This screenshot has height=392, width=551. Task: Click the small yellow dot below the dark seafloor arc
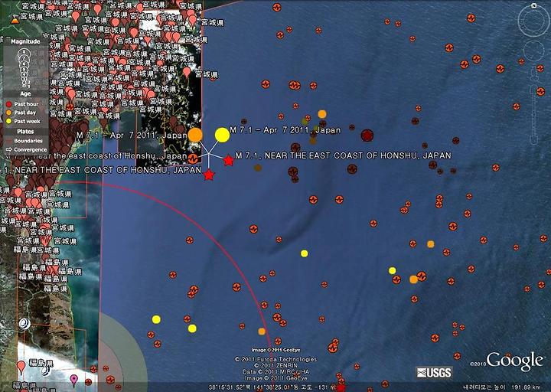(305, 253)
